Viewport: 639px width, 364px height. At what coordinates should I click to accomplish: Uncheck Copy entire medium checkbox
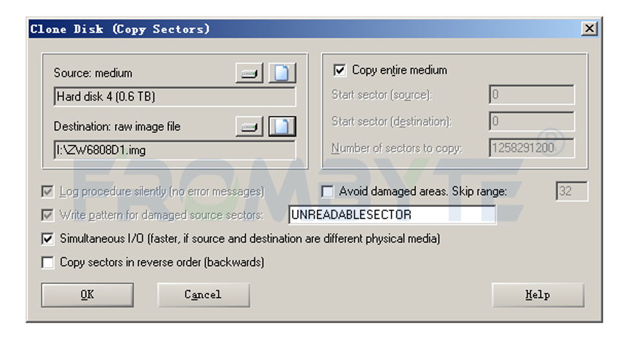click(x=340, y=70)
